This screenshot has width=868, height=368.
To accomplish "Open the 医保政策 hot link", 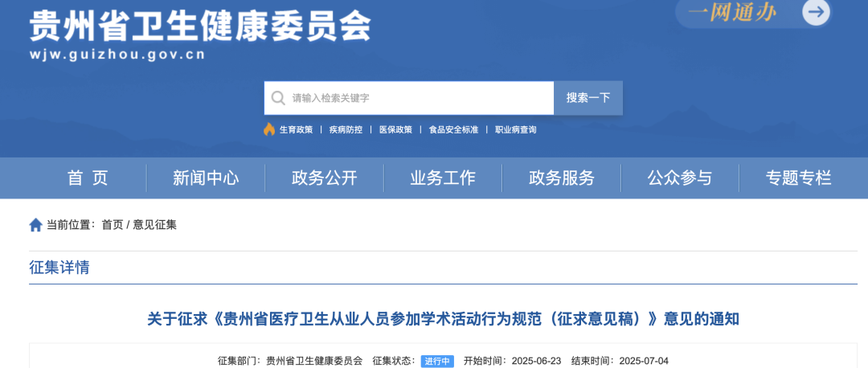I will [395, 129].
